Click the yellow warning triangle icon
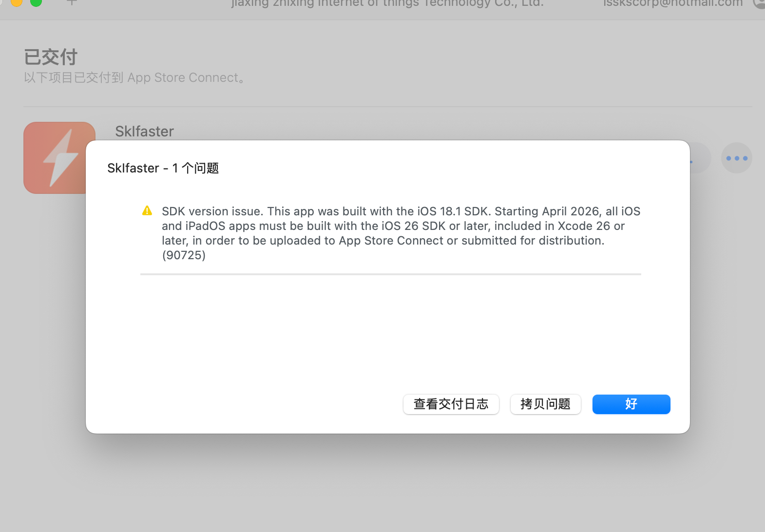Image resolution: width=765 pixels, height=532 pixels. point(147,211)
